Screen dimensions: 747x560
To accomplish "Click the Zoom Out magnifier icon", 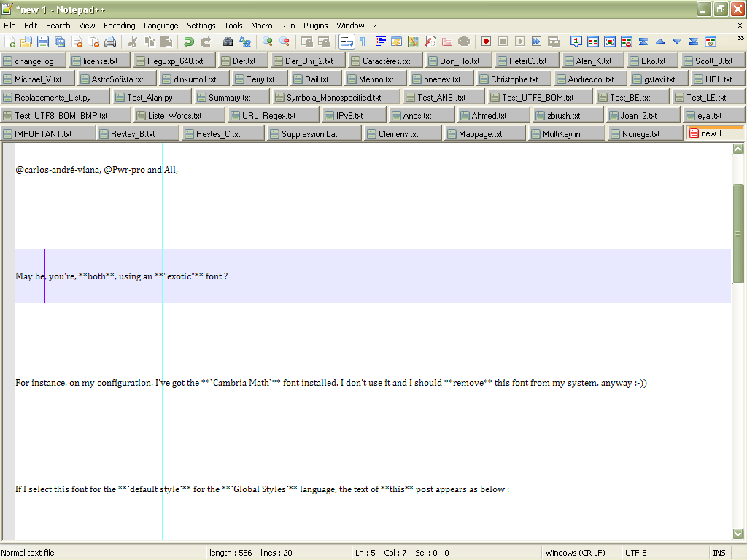I will pos(285,42).
